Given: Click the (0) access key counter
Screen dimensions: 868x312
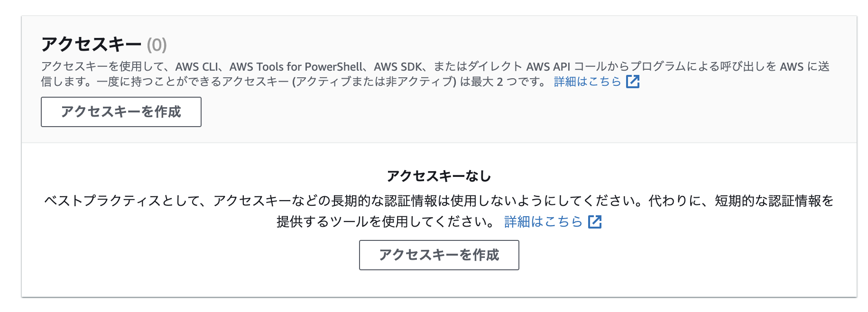Looking at the screenshot, I should point(157,44).
